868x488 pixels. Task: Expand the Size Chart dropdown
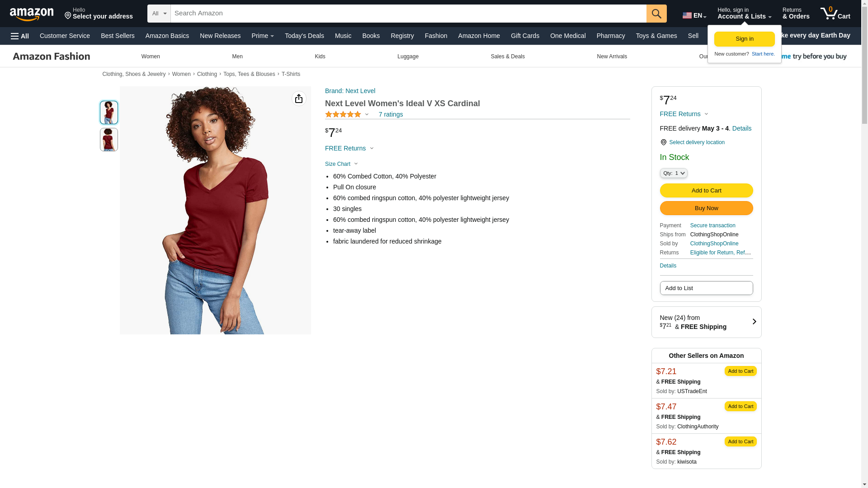(x=341, y=164)
